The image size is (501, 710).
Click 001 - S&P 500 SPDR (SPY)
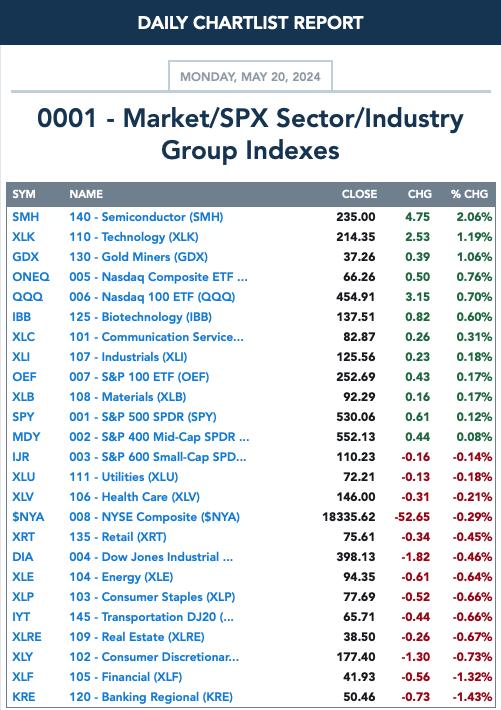coord(143,417)
